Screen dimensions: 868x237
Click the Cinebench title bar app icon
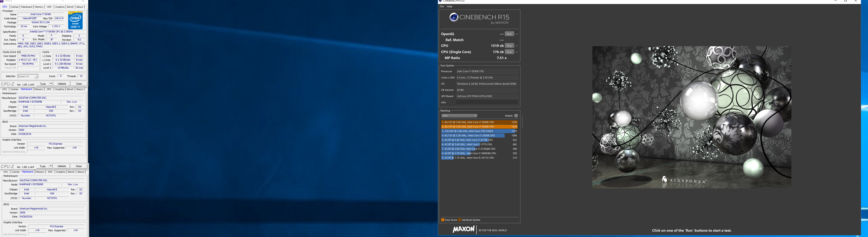pyautogui.click(x=440, y=1)
